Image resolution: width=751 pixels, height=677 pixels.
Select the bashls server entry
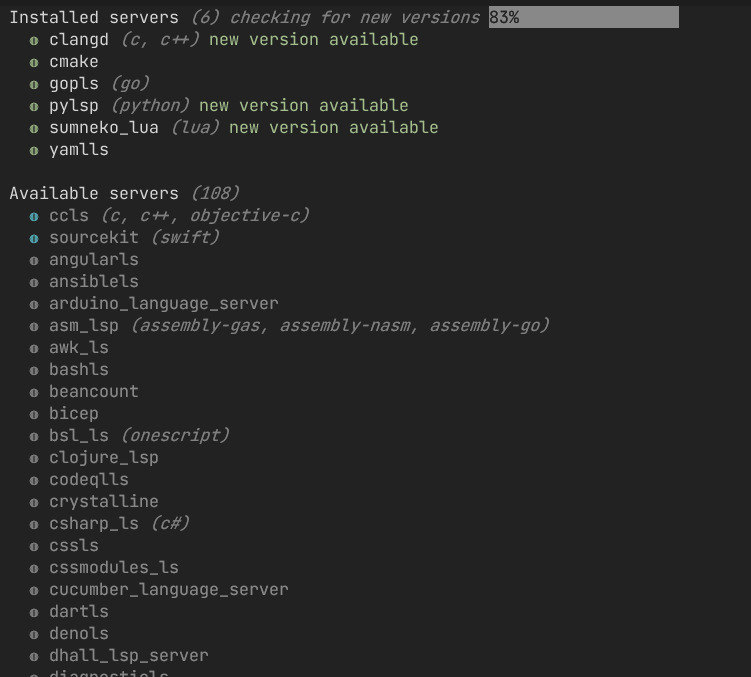pos(78,370)
